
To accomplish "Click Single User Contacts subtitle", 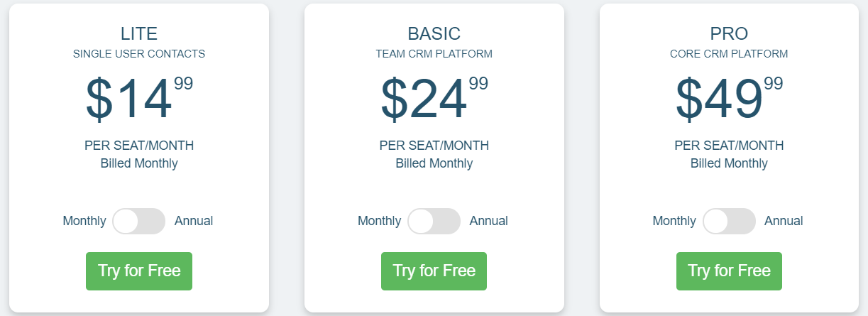I will 139,54.
